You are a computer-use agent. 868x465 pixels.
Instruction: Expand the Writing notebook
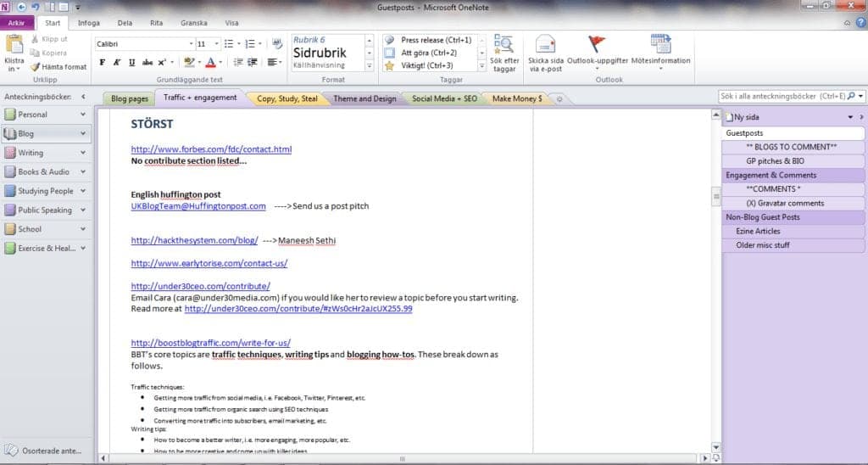pos(83,153)
